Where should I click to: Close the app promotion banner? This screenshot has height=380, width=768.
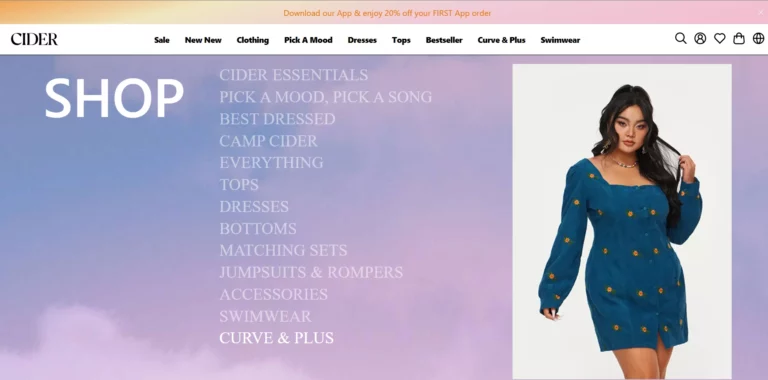[x=761, y=13]
